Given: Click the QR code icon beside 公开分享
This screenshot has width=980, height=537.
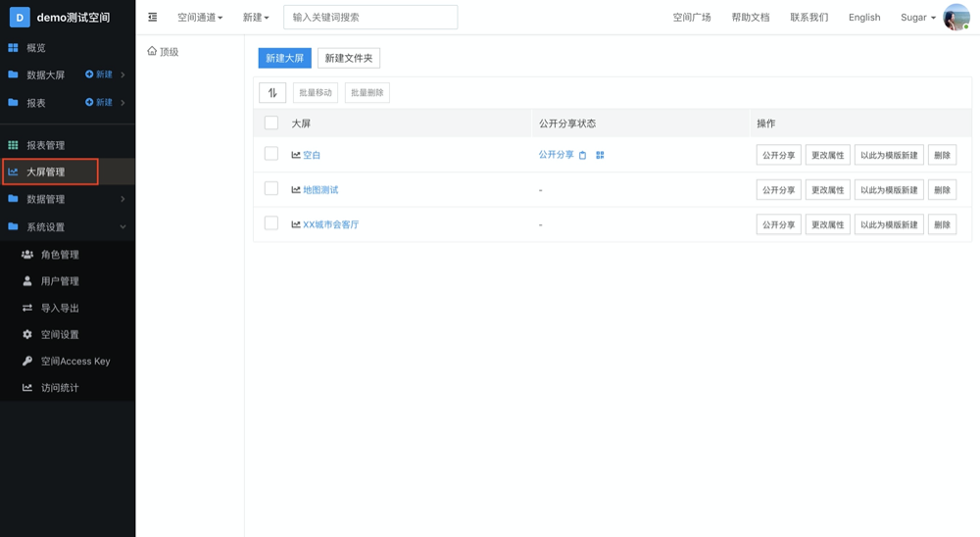Looking at the screenshot, I should 600,155.
